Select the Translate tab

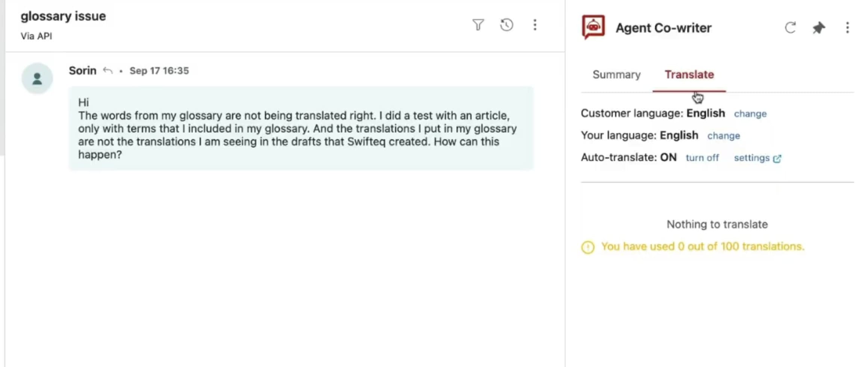pyautogui.click(x=689, y=75)
